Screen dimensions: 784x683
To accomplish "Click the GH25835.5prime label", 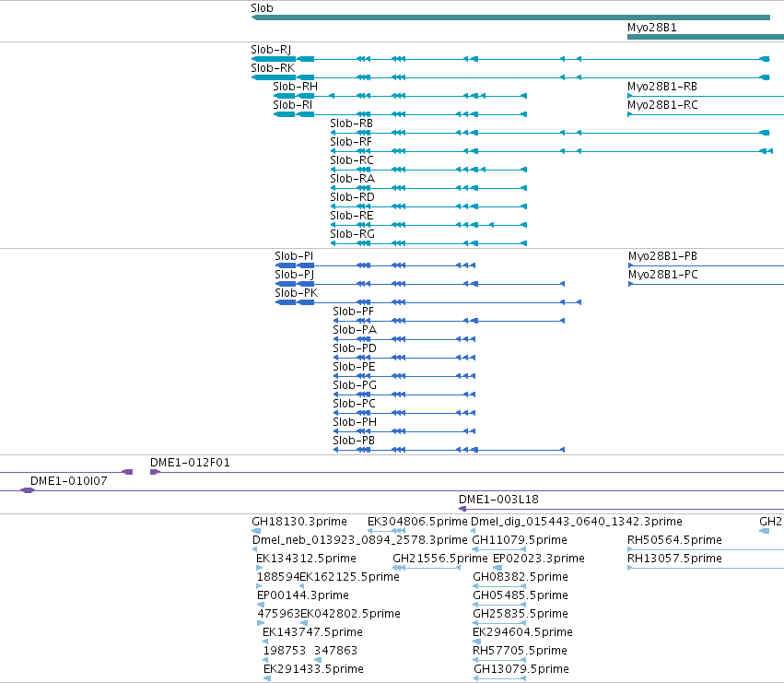I will [521, 614].
